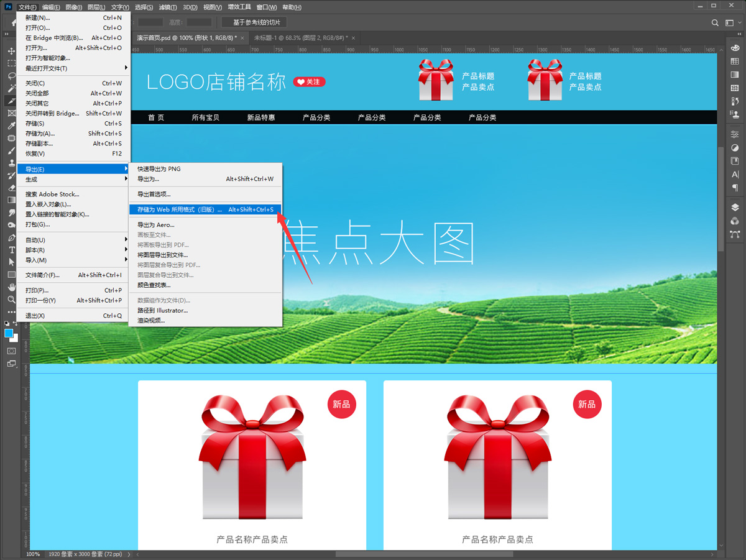Click the 基于参考线的切片 button

click(x=257, y=22)
